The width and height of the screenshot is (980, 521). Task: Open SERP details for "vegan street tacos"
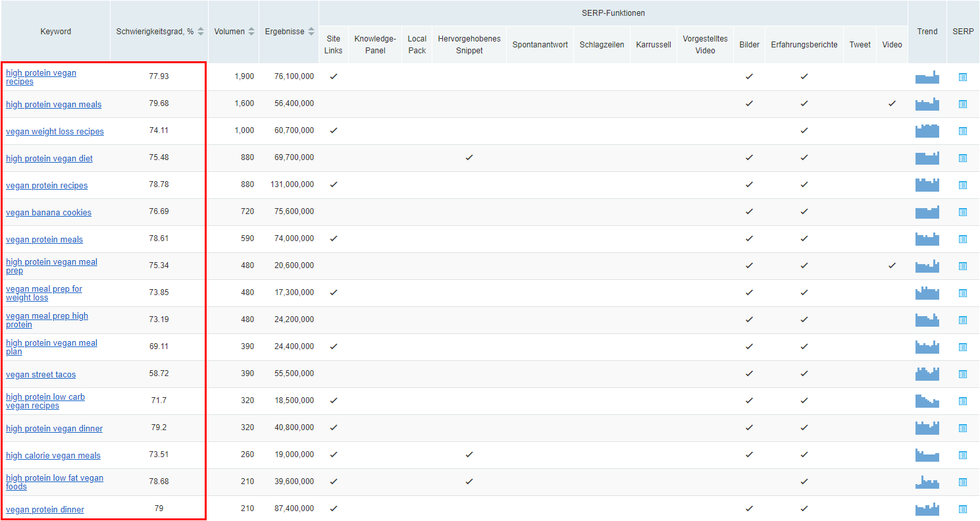pyautogui.click(x=963, y=373)
